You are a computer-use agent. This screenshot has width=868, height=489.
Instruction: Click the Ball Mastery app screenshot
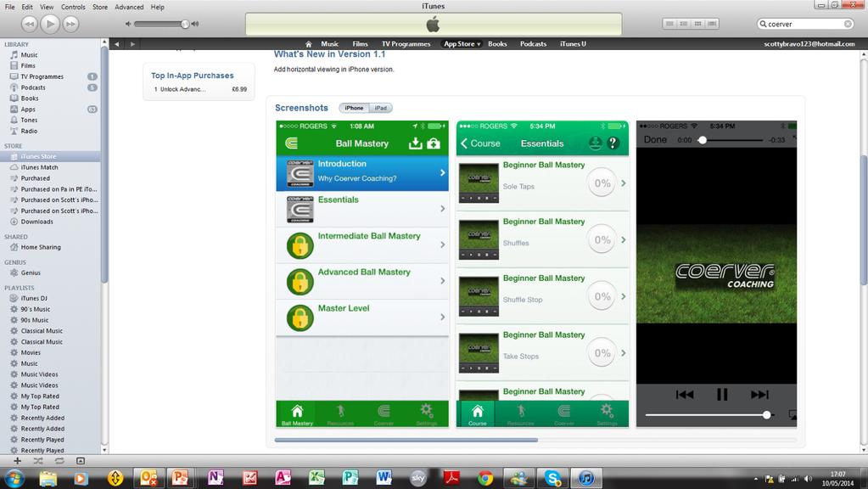pyautogui.click(x=362, y=273)
